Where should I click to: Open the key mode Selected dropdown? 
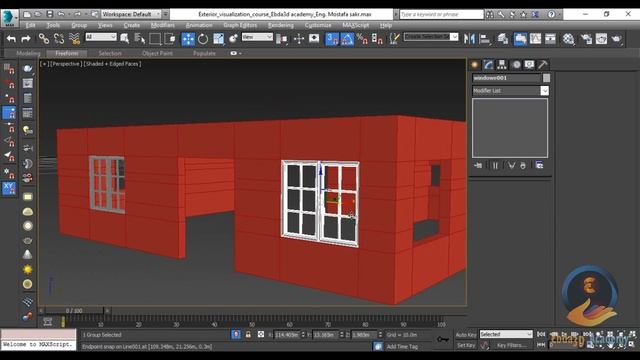pos(506,334)
